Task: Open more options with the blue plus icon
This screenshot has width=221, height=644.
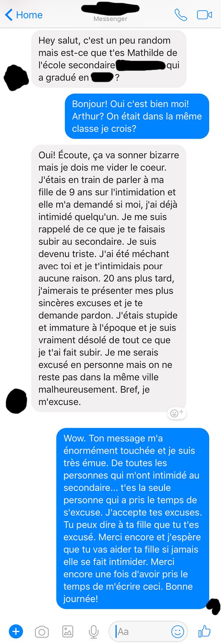Action: click(16, 632)
